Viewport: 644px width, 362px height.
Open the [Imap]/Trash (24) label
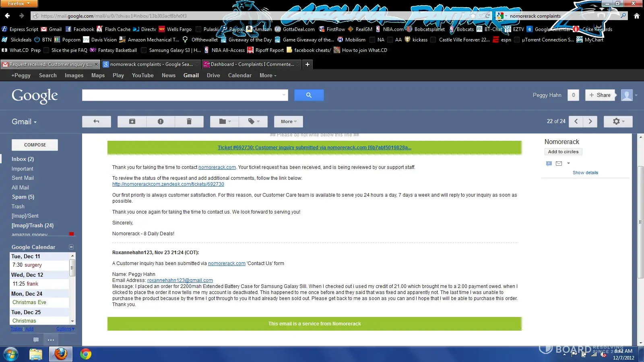tap(33, 226)
